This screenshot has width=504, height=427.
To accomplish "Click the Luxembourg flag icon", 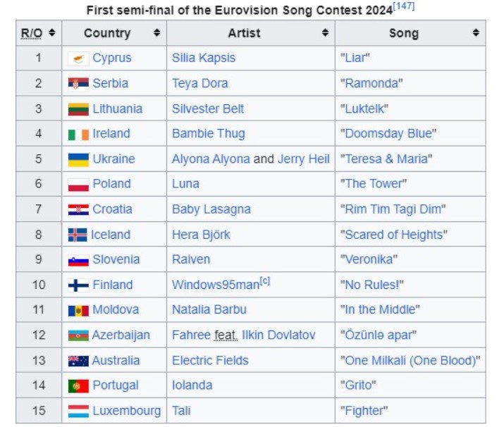I will point(78,411).
